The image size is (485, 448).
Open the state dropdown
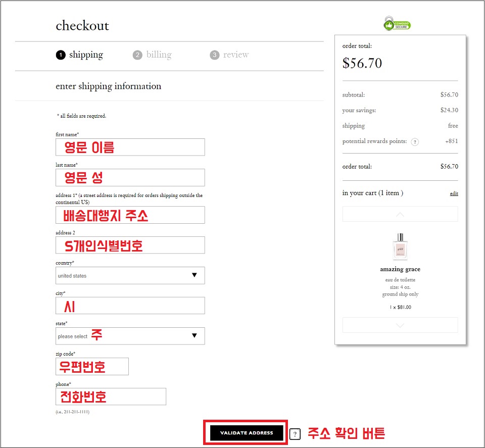click(130, 336)
